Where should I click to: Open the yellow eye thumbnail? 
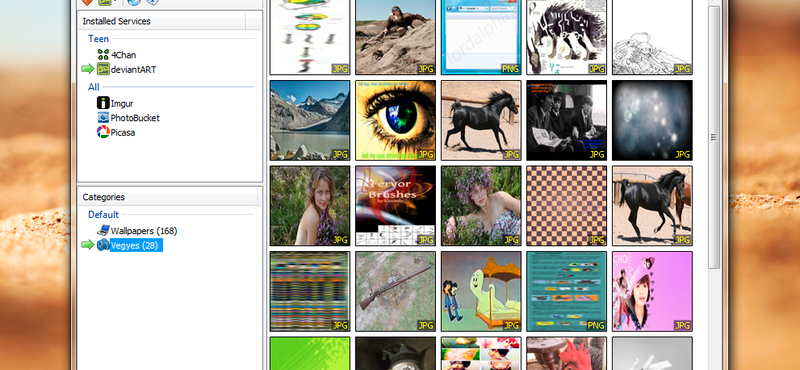pos(395,120)
